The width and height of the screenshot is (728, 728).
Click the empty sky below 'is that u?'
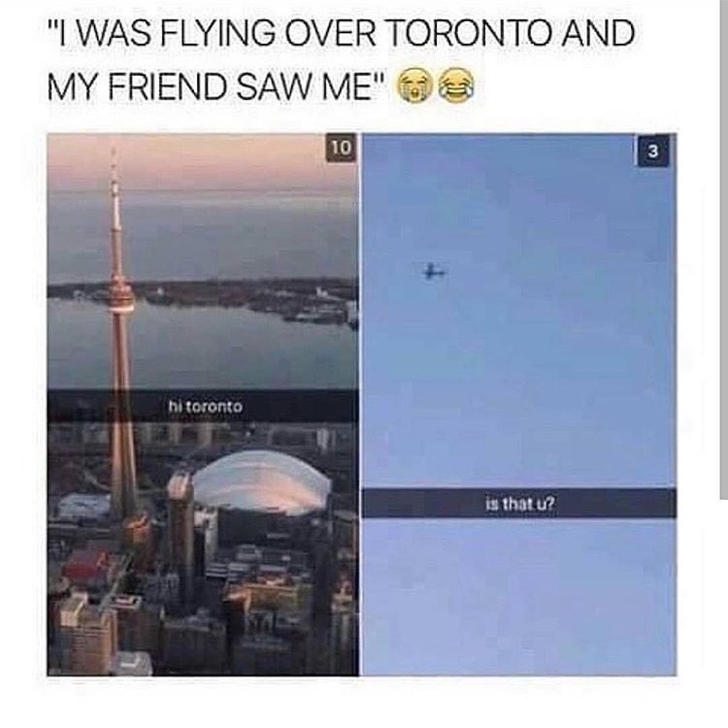tap(519, 597)
